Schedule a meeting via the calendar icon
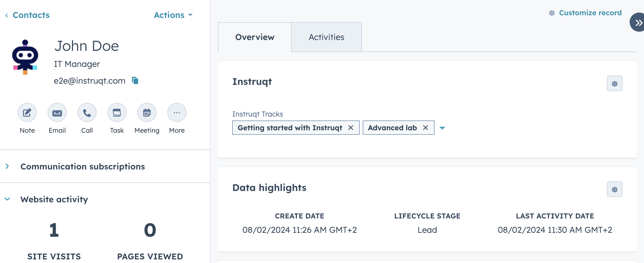 (x=147, y=113)
